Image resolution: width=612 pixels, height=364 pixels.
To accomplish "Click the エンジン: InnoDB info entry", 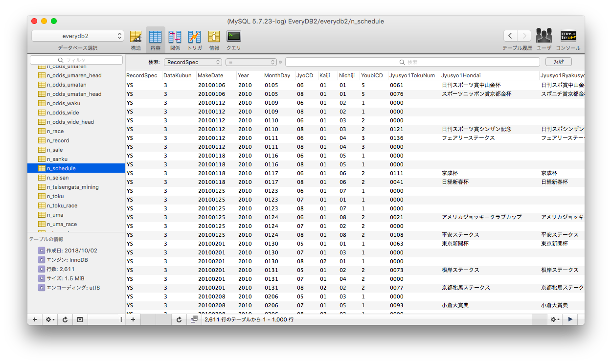I will [64, 260].
